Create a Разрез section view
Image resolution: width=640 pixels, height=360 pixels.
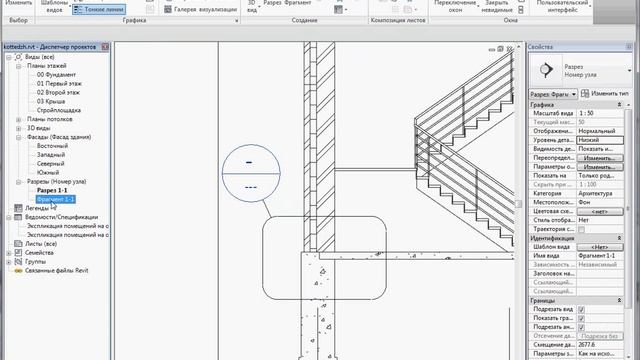272,3
